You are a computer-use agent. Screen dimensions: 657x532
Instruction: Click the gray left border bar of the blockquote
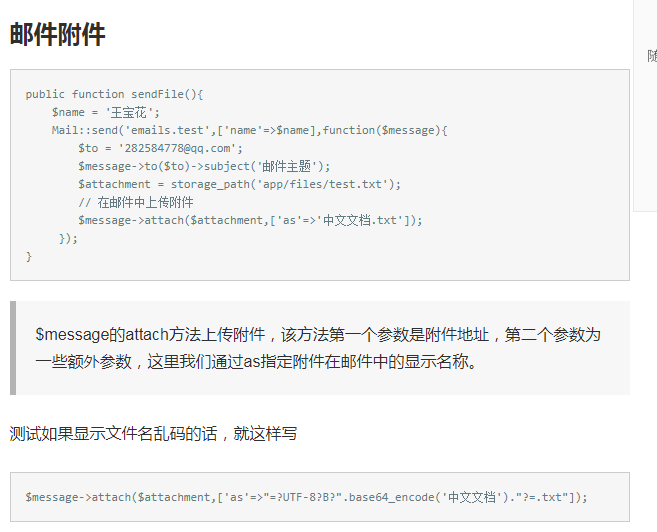(13, 348)
